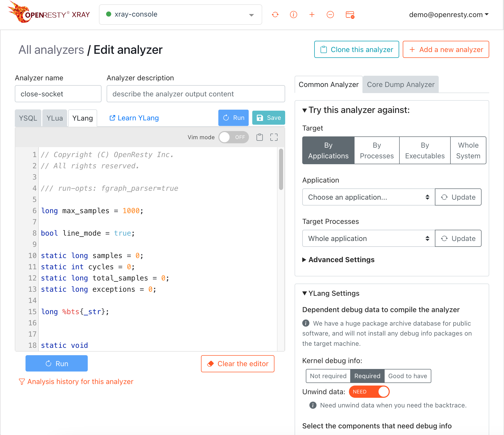Click the Analyzer description field
504x435 pixels.
coord(196,94)
